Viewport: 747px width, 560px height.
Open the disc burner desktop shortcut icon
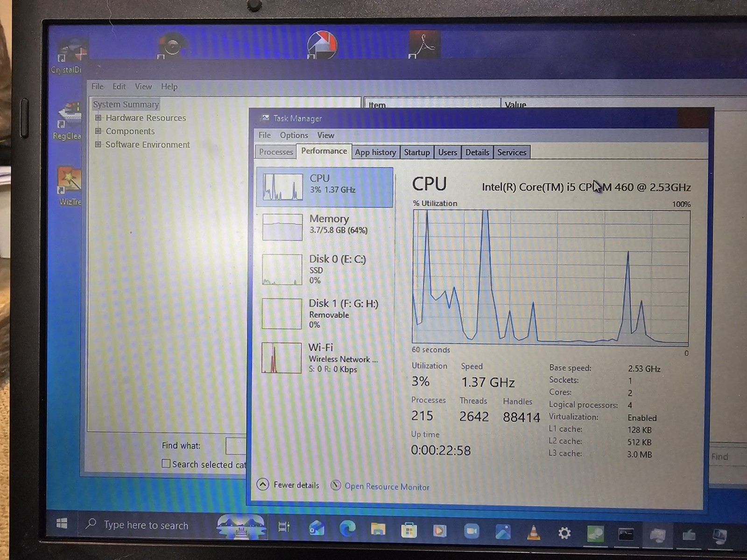172,45
